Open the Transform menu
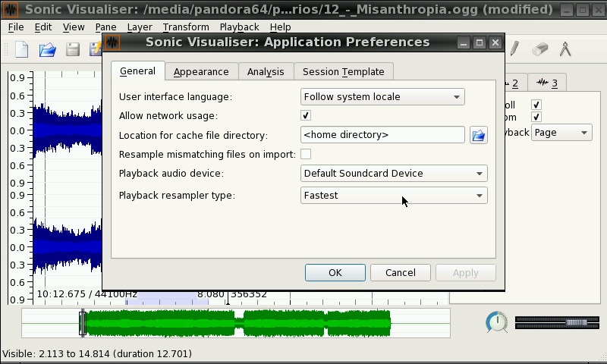Image resolution: width=607 pixels, height=364 pixels. click(x=186, y=27)
